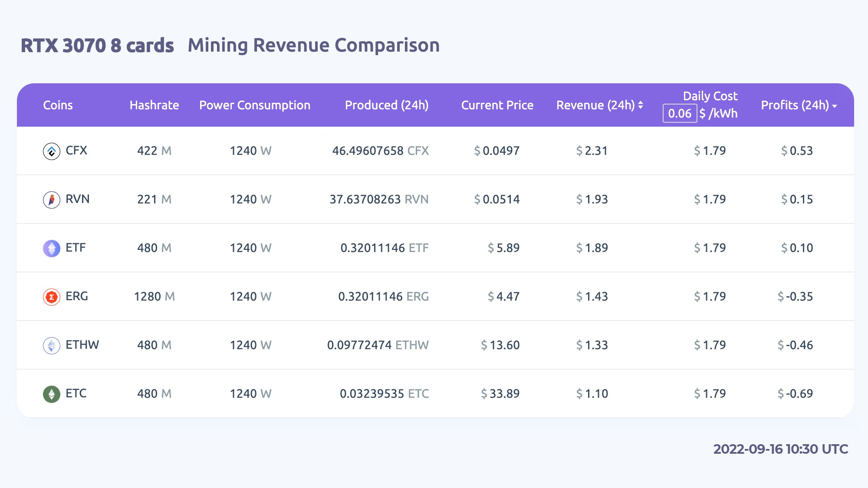Click the Profits (24h) header label
Viewport: 868px width, 488px height.
click(x=795, y=105)
